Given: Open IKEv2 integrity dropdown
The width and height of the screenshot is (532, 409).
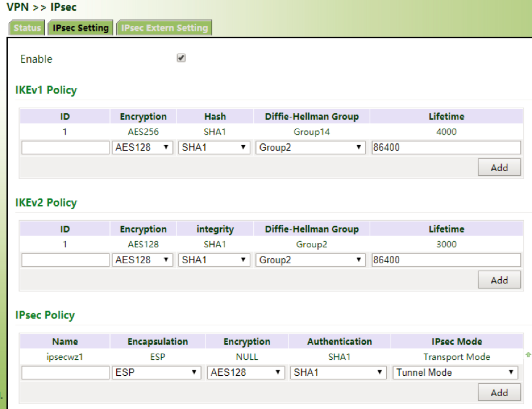Looking at the screenshot, I should [x=214, y=260].
